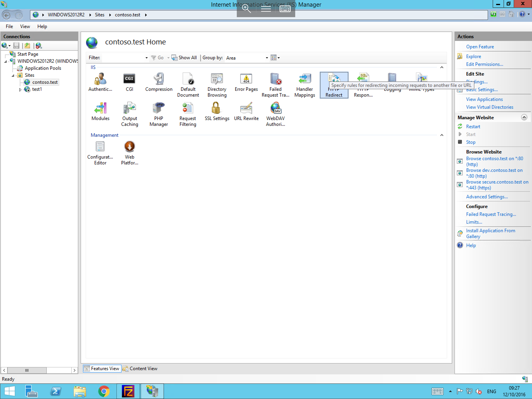This screenshot has height=399, width=532.
Task: Open the Modules feature
Action: [100, 111]
